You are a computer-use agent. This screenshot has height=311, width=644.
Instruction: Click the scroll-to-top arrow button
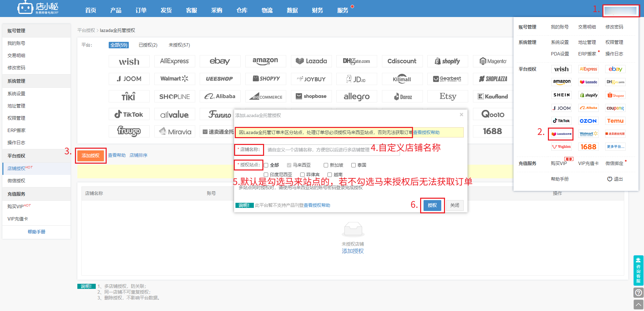pos(639,305)
